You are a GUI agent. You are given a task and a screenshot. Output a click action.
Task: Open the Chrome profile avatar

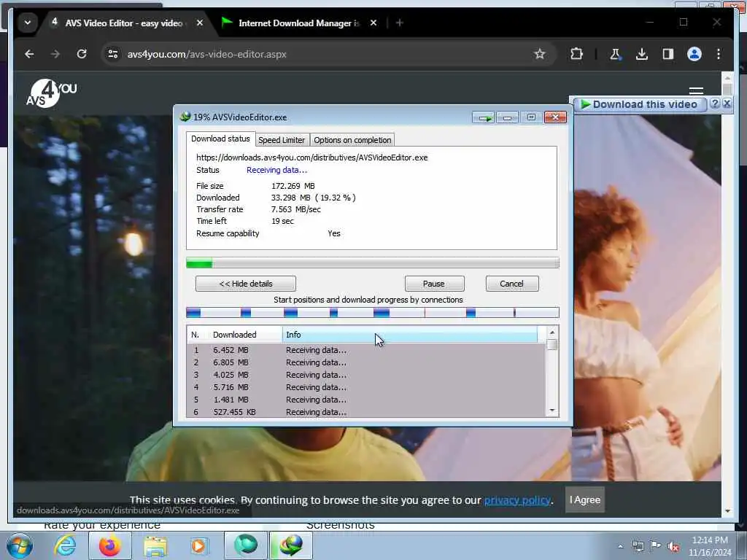[x=694, y=54]
